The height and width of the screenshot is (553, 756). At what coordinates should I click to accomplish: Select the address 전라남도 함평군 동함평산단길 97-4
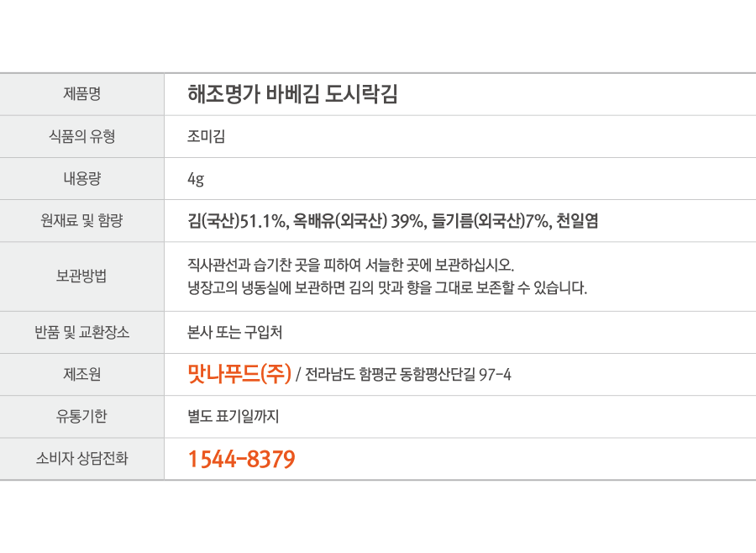point(408,375)
